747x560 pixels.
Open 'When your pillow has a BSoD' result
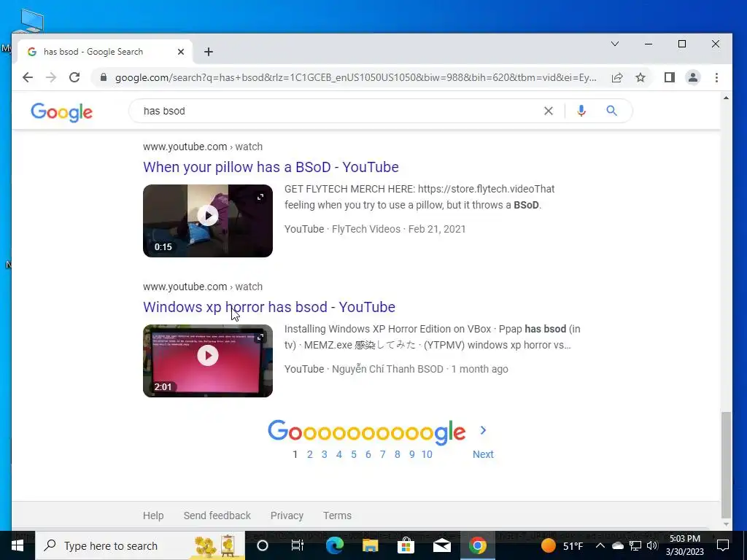(x=271, y=167)
